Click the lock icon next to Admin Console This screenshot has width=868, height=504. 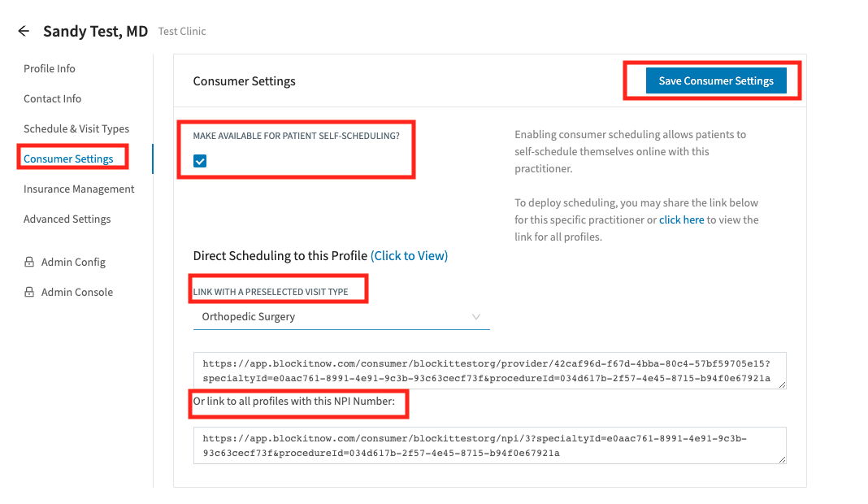click(x=28, y=291)
